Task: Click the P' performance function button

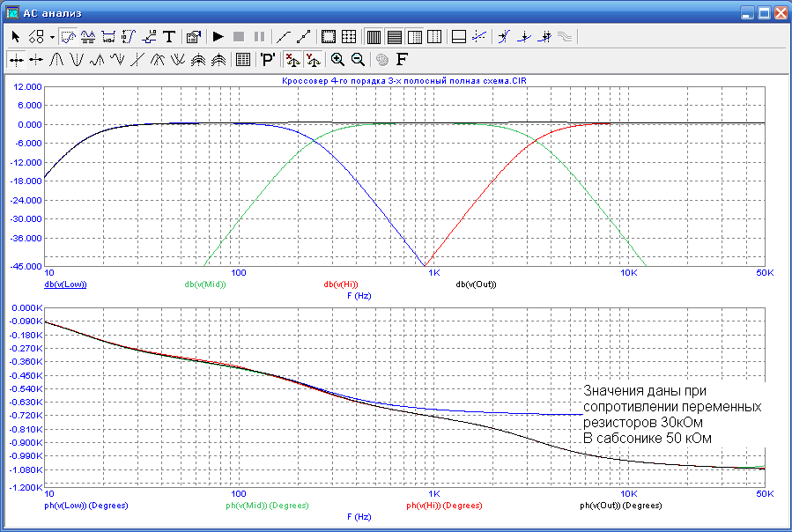Action: click(x=267, y=60)
